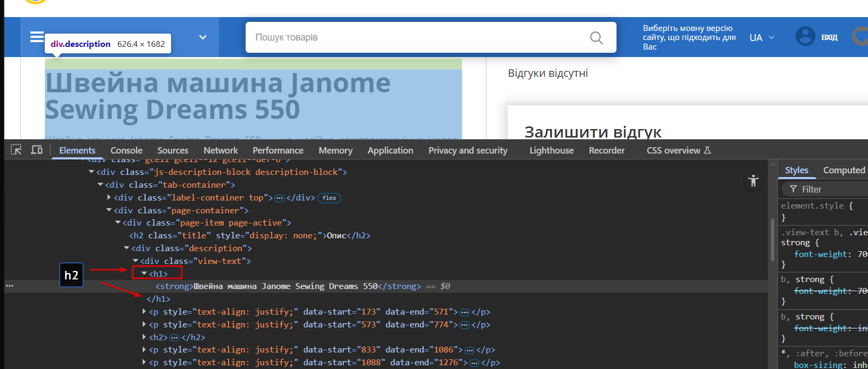Click the Швейна машина Janome page heading
Image resolution: width=868 pixels, height=369 pixels.
point(218,96)
